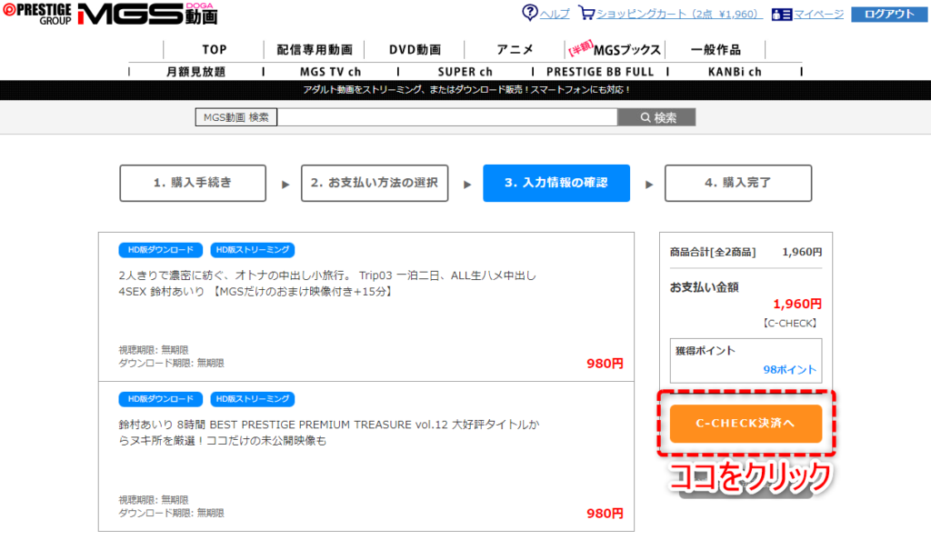Click the black streaming promotion banner
Viewport: 931px width, 560px height.
point(465,90)
